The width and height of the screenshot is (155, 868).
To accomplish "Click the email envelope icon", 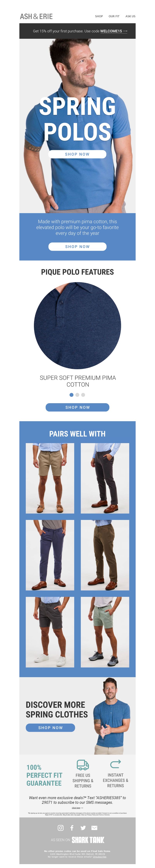I will click(x=94, y=828).
